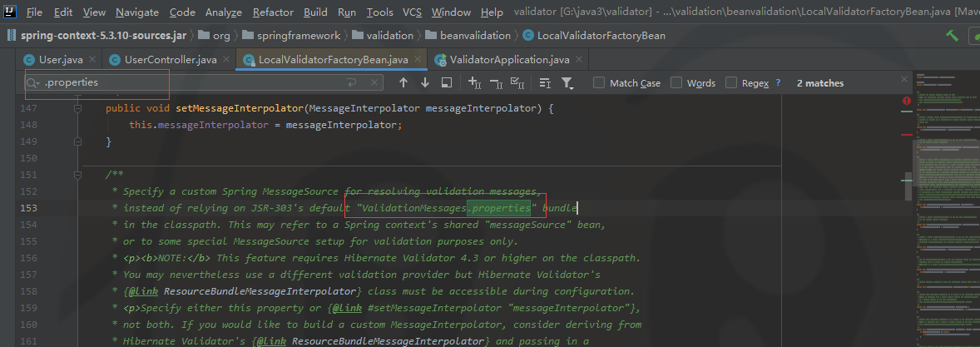Open the search filter funnel dropdown
The height and width of the screenshot is (347, 980).
coord(567,83)
